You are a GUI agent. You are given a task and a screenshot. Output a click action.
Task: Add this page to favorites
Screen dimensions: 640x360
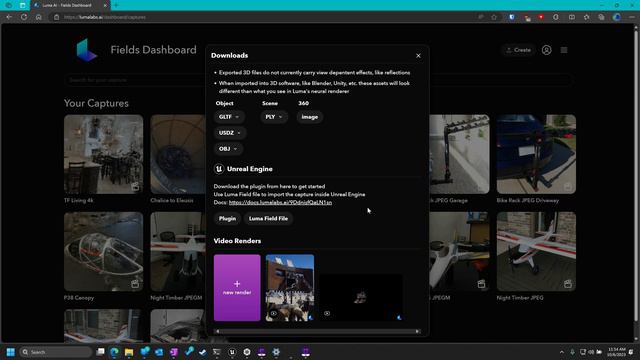[494, 17]
